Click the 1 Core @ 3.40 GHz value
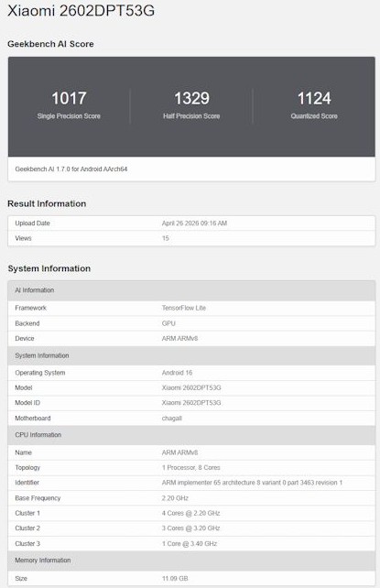 (x=190, y=543)
